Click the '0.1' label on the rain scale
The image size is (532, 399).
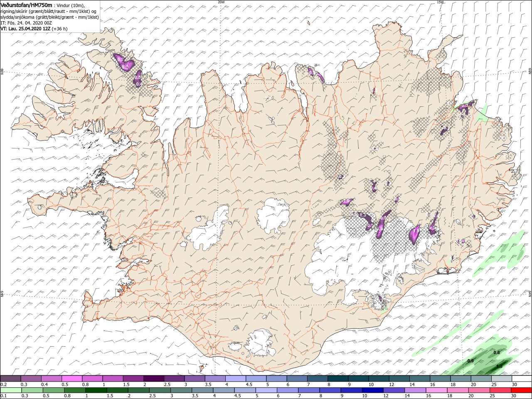3,396
